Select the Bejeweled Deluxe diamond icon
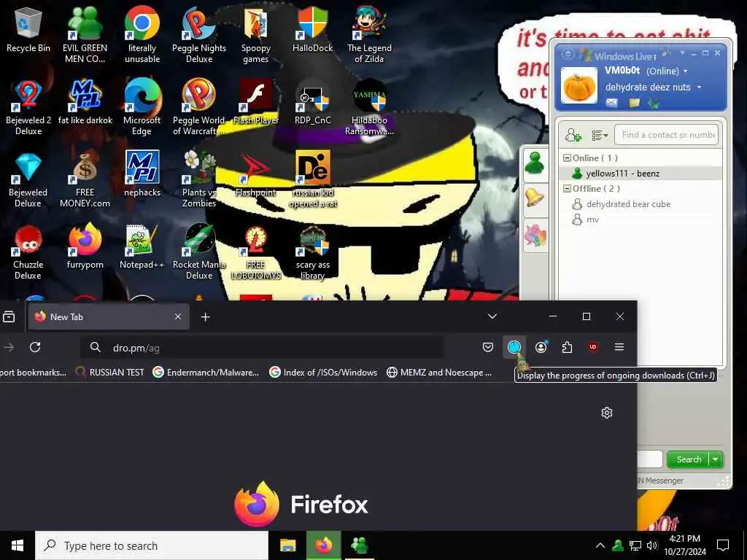This screenshot has width=747, height=560. click(x=28, y=180)
